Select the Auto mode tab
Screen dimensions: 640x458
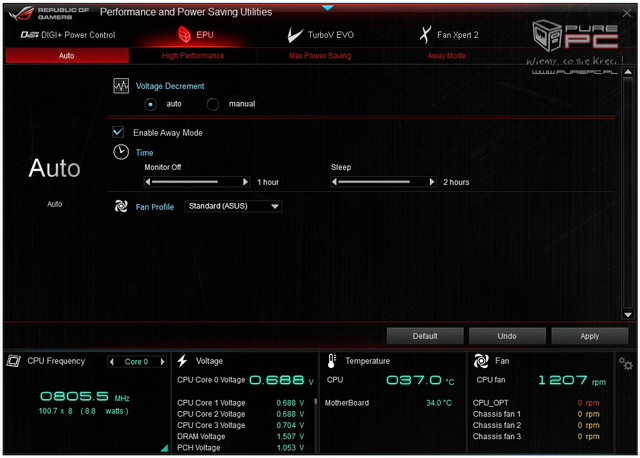(x=67, y=56)
